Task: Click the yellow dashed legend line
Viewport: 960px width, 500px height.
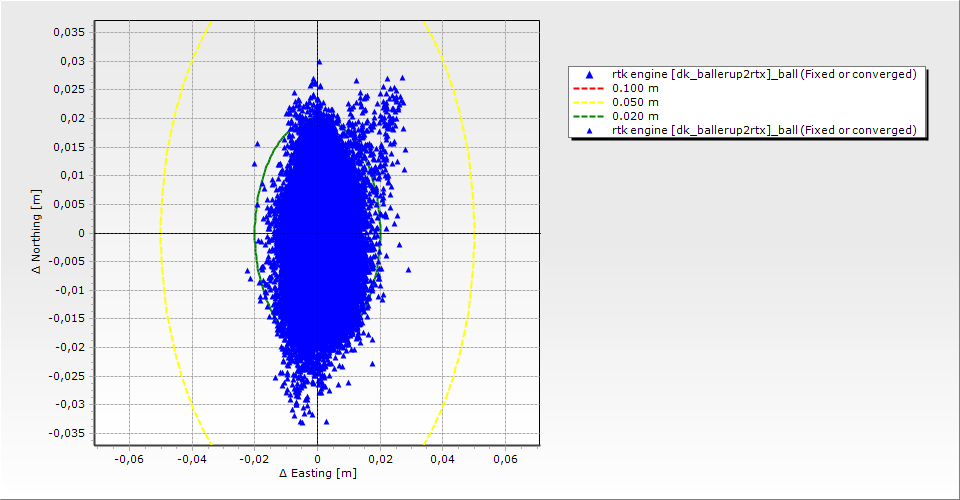Action: (x=589, y=103)
